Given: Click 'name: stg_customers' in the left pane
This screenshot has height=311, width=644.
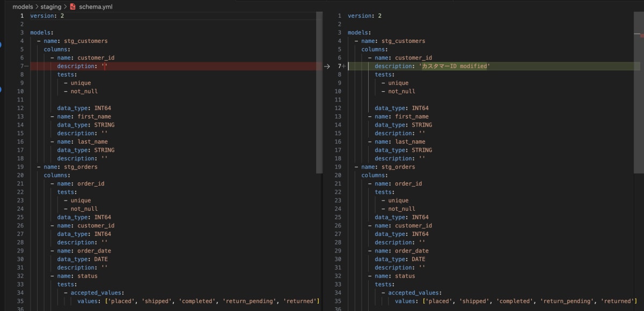Looking at the screenshot, I should click(x=76, y=41).
